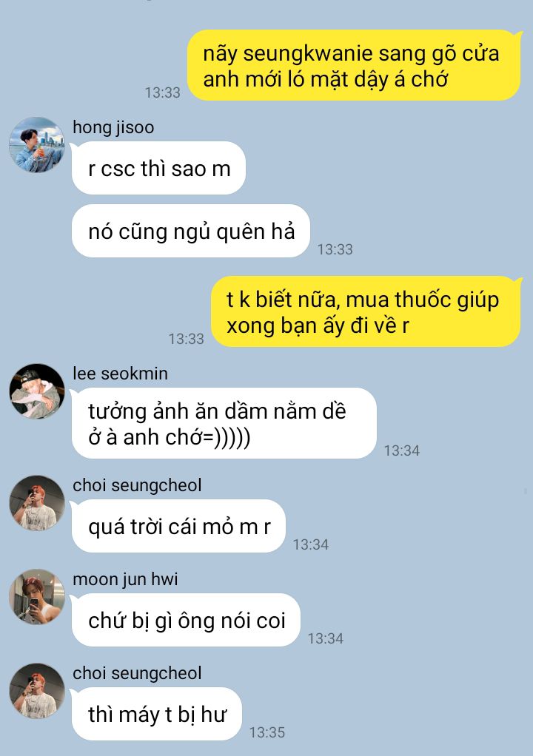Tap 'choi seungcheol' name above 'thì máy t bị hư'
Screen dimensions: 533x756
tap(137, 674)
